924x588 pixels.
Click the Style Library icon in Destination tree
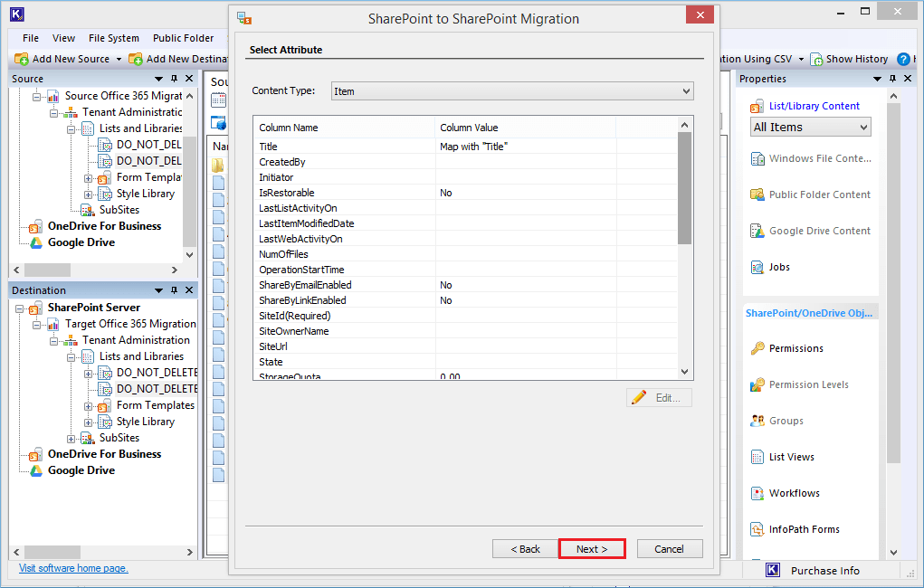[x=105, y=422]
